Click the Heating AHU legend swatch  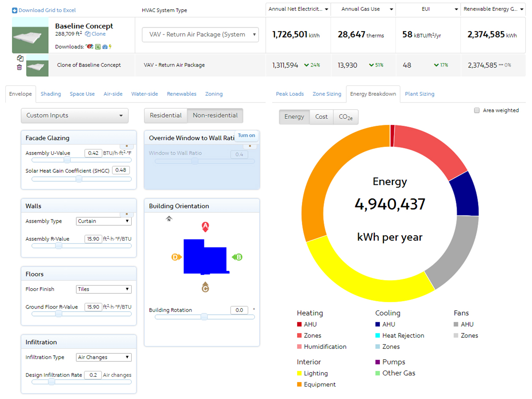coord(299,325)
